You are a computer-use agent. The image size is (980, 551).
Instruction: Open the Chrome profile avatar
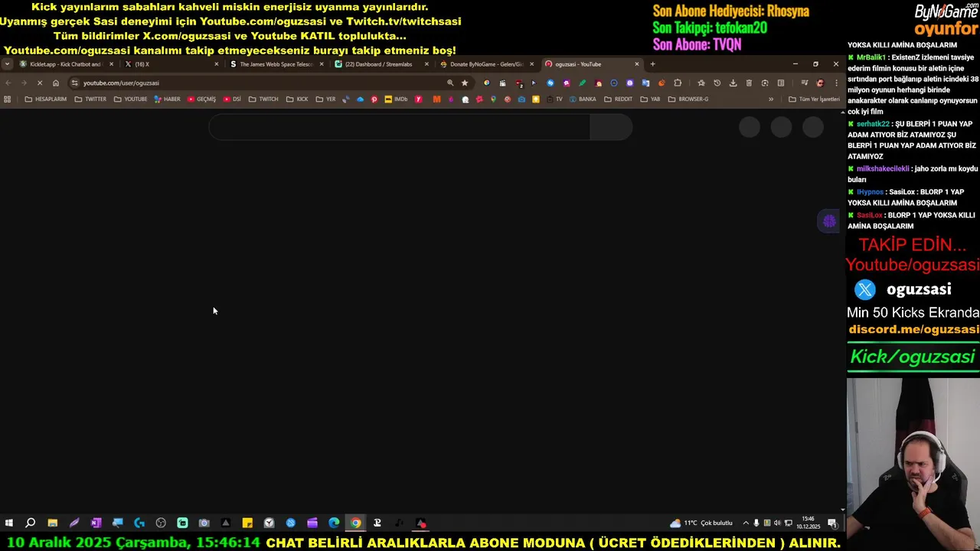click(820, 83)
